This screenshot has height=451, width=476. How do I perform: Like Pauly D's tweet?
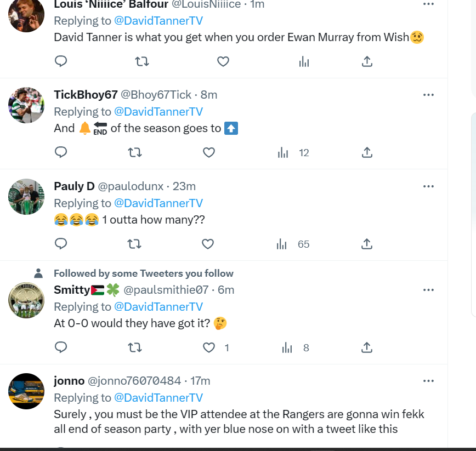pos(208,244)
